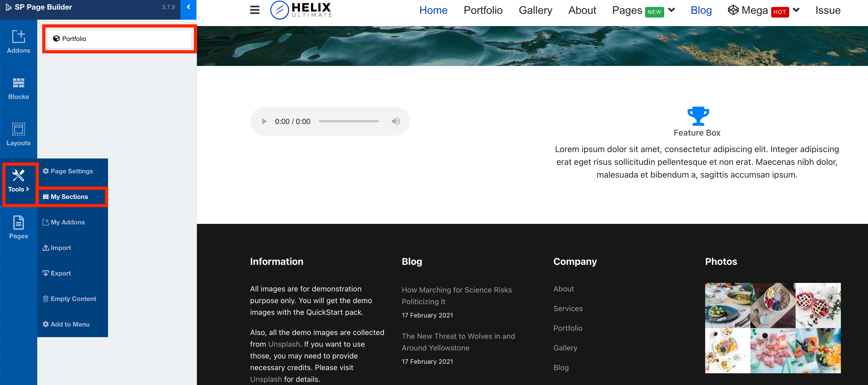
Task: Open the Addons panel icon
Action: tap(19, 41)
